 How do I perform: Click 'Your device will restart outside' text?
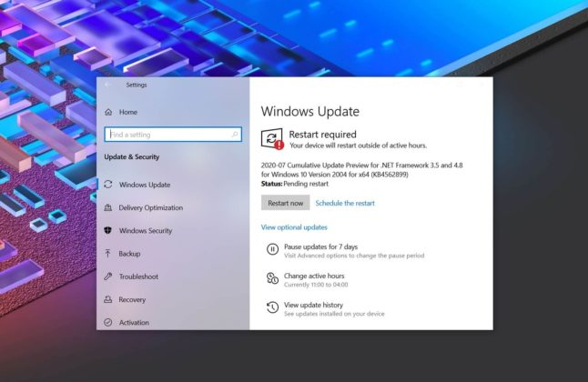point(358,146)
